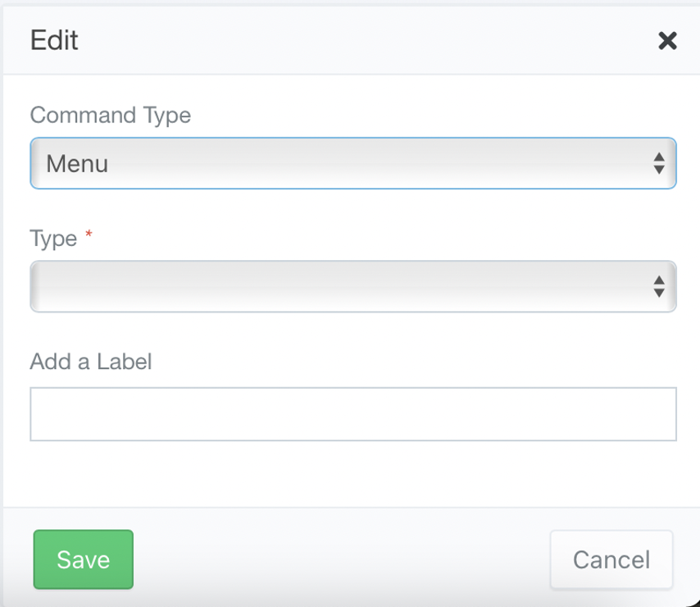The height and width of the screenshot is (607, 700).
Task: Click the Type field label
Action: tap(53, 239)
